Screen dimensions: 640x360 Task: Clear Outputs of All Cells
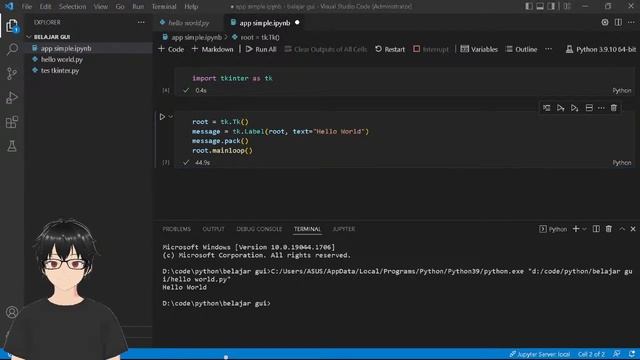326,49
